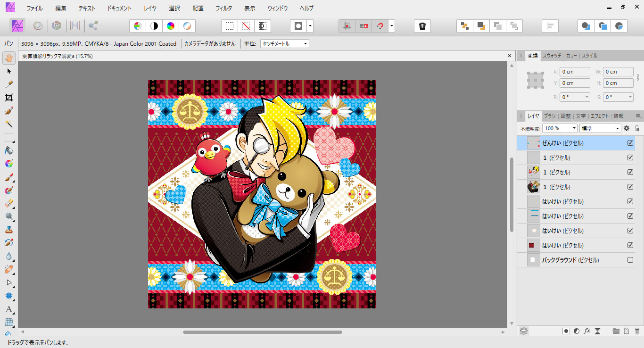Open the 単位 units dropdown
This screenshot has height=348, width=644.
pyautogui.click(x=285, y=44)
